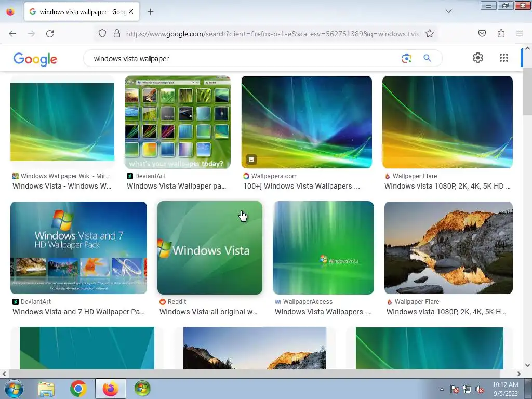Open the Reddit green Windows Vista image
This screenshot has width=532, height=399.
click(210, 248)
